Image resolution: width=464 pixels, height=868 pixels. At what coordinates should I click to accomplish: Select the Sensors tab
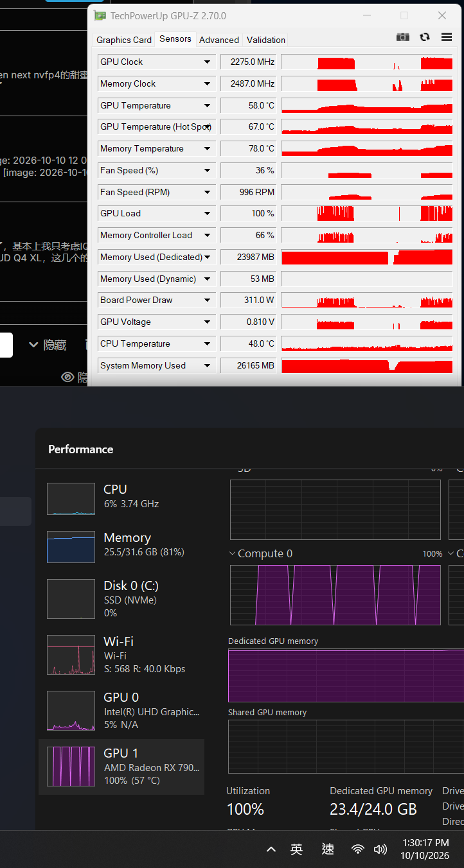175,39
